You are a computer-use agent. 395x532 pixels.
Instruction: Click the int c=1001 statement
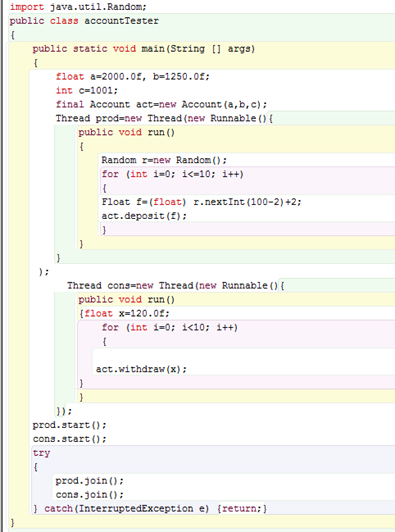point(87,91)
